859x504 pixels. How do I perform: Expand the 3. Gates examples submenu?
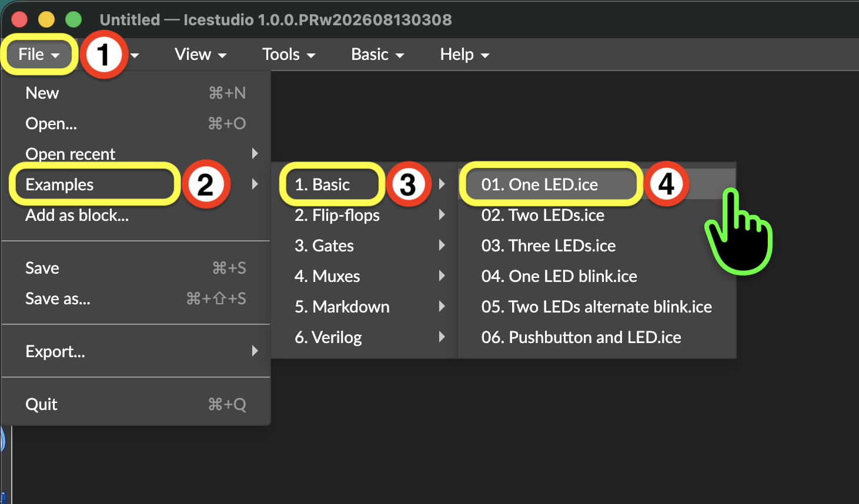pyautogui.click(x=365, y=246)
